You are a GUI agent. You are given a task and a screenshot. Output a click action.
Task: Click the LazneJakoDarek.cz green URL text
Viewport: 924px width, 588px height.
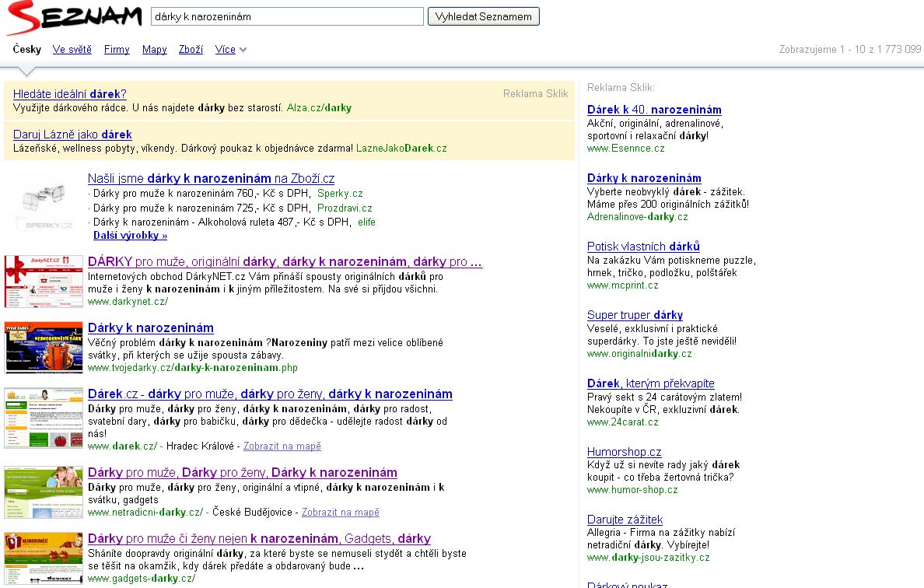pos(401,149)
